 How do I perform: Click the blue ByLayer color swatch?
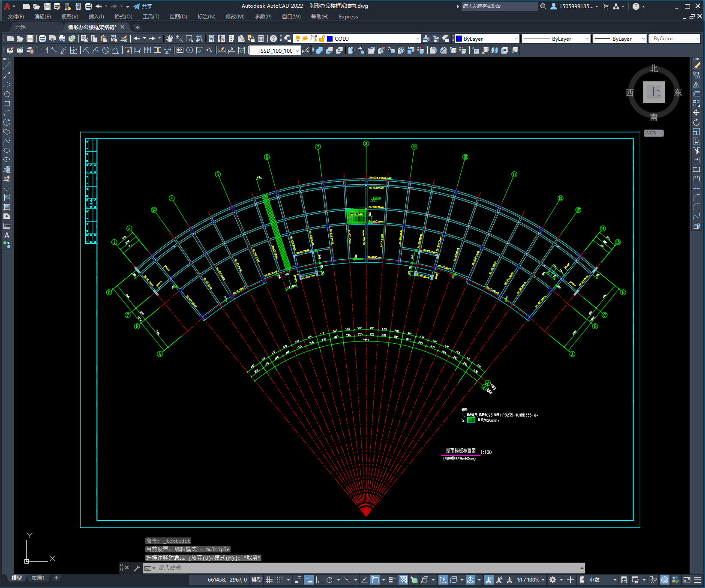click(459, 39)
